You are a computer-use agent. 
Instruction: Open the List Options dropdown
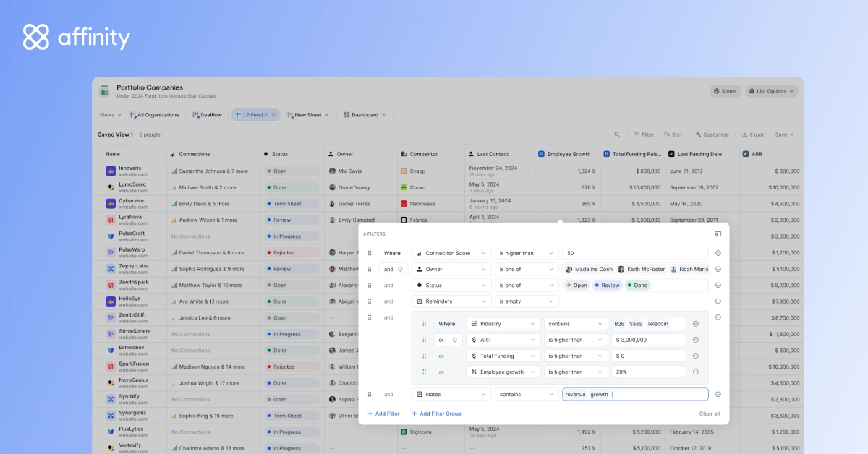[772, 91]
